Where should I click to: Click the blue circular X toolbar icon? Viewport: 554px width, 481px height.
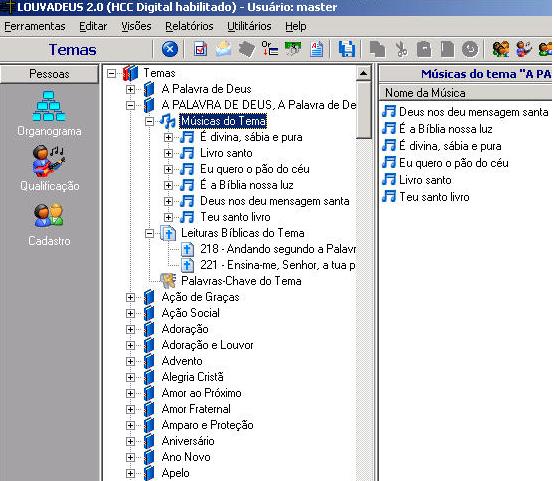point(170,49)
